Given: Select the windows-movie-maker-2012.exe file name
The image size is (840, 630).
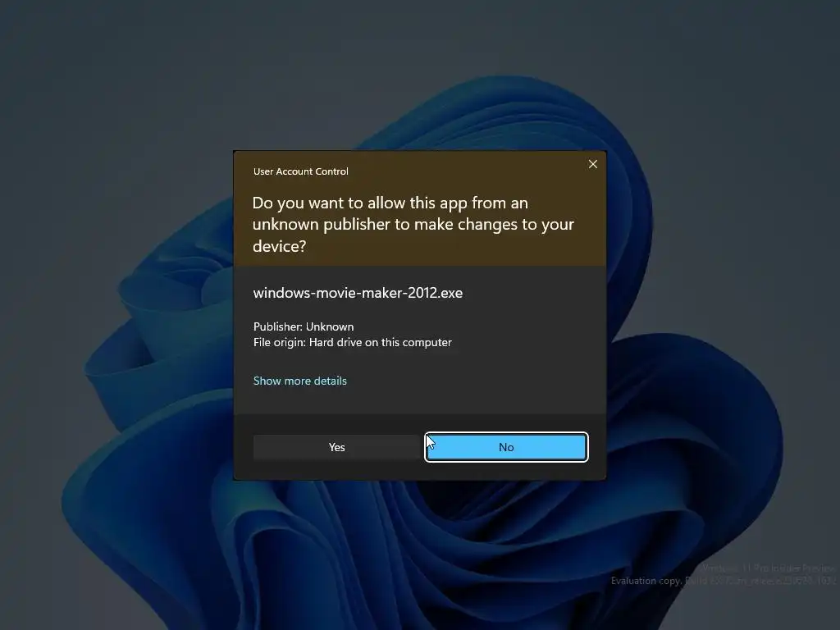Looking at the screenshot, I should click(358, 293).
